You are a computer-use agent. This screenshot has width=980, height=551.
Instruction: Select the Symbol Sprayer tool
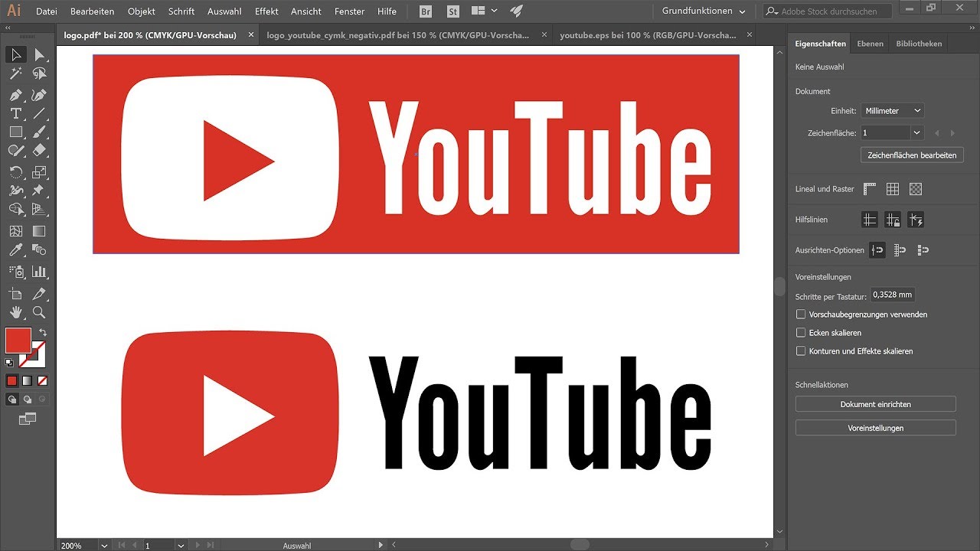coord(15,272)
